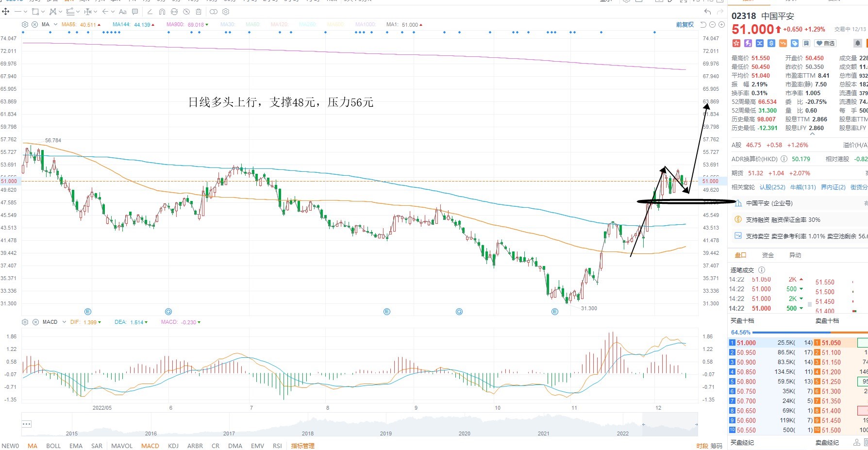Show the 逐笔成交 info tooltip icon
The width and height of the screenshot is (868, 450).
coord(761,270)
